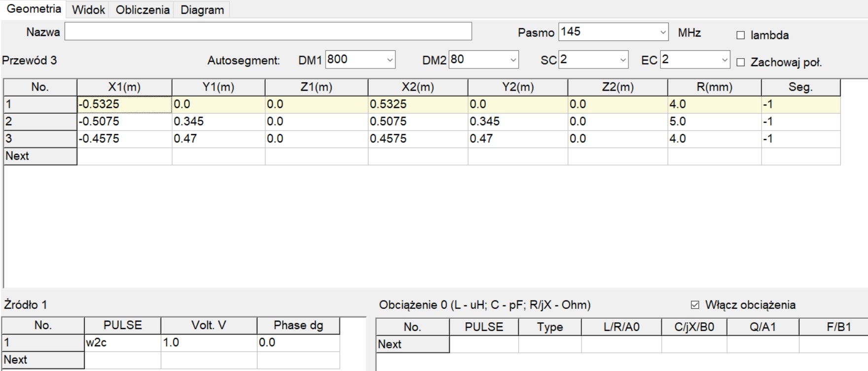Click the Y1 cell showing 0.47
Image resolution: width=868 pixels, height=371 pixels.
tap(218, 139)
